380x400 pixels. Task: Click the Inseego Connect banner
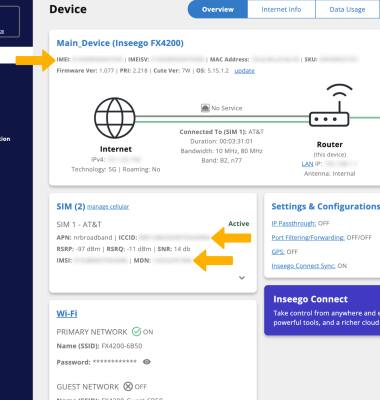pyautogui.click(x=322, y=310)
